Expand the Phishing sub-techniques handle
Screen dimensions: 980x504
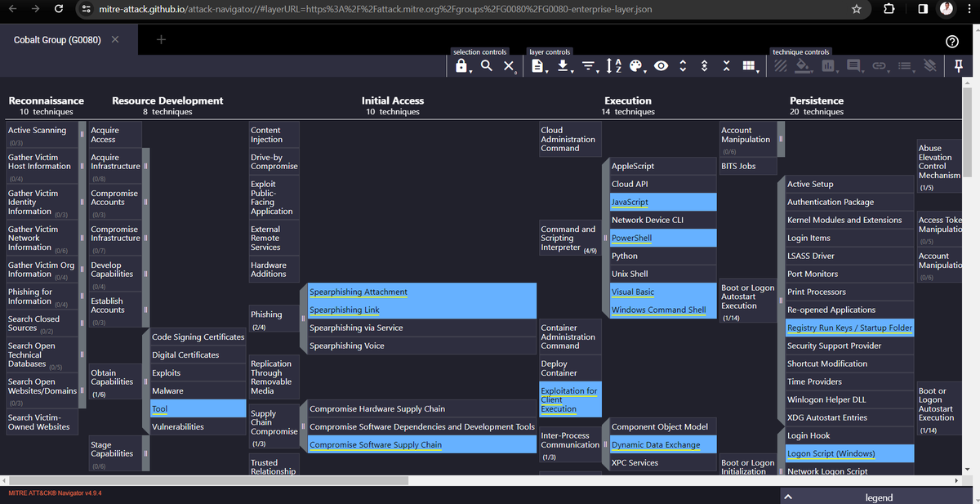click(303, 319)
